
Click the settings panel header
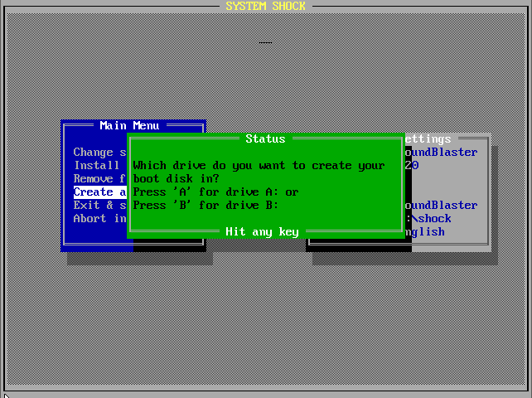coord(428,139)
